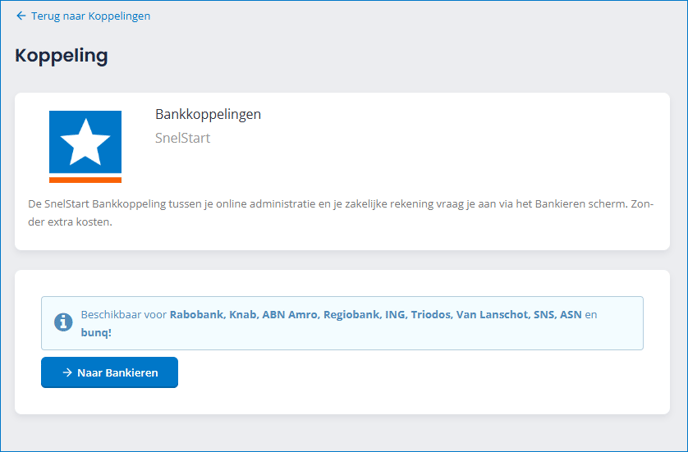The height and width of the screenshot is (452, 688).
Task: Click the back arrow icon at top
Action: coord(21,16)
